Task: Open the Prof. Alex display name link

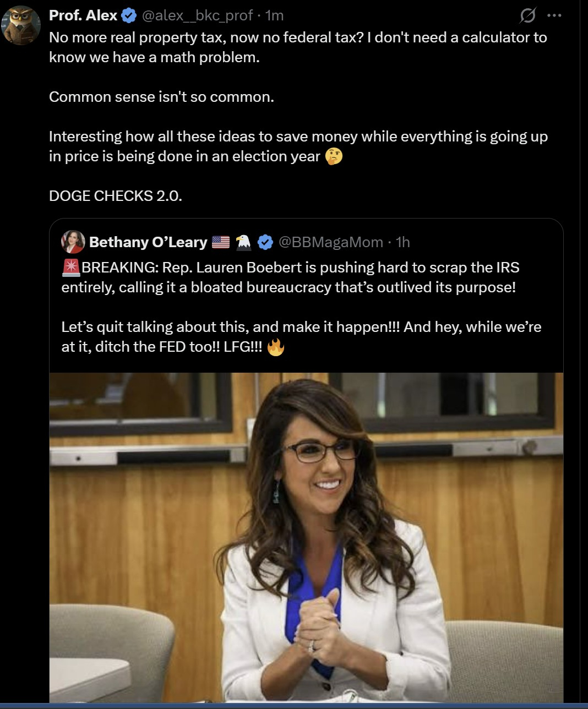Action: [x=83, y=15]
